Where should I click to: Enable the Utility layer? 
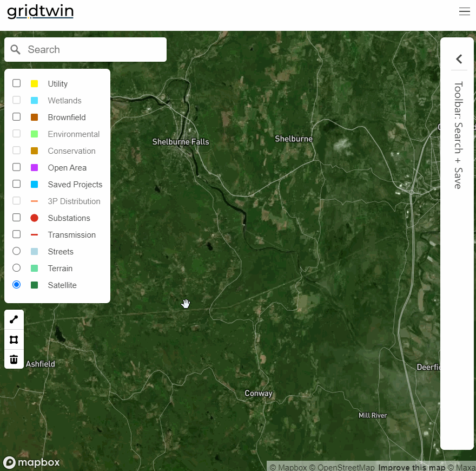[16, 83]
